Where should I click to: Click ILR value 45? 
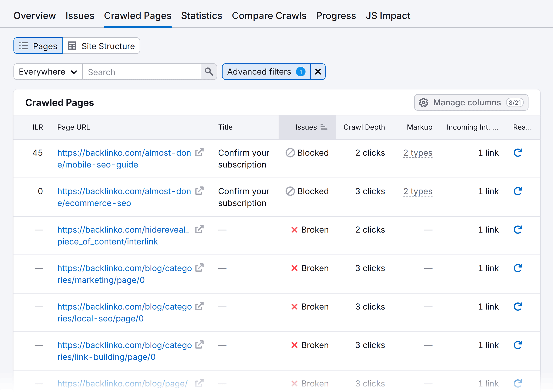(38, 153)
